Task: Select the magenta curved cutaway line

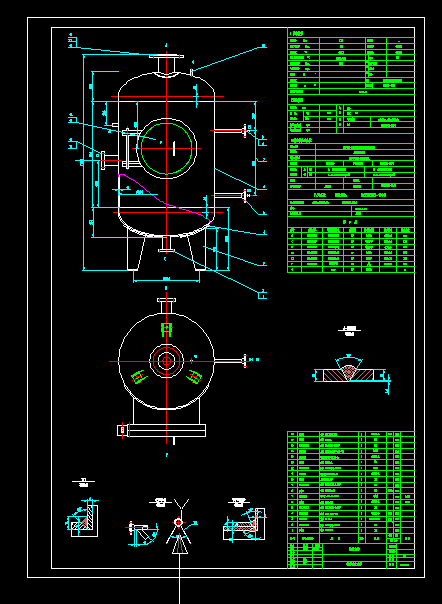Action: (164, 198)
